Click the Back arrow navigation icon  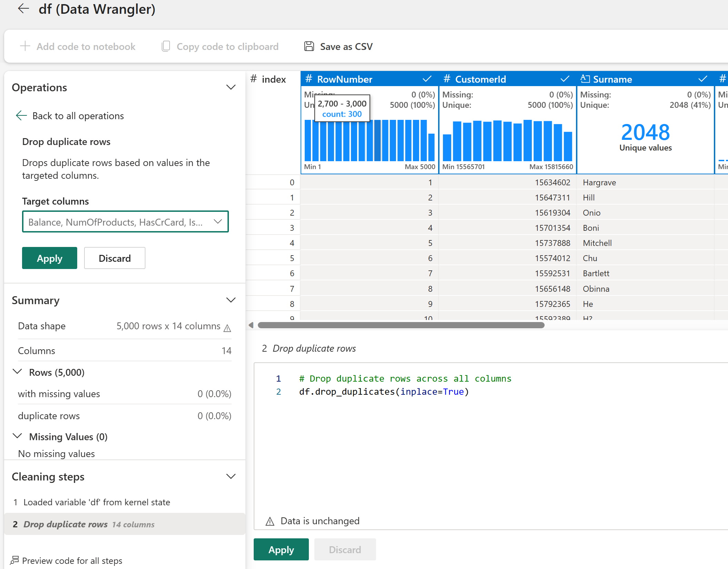[x=22, y=9]
